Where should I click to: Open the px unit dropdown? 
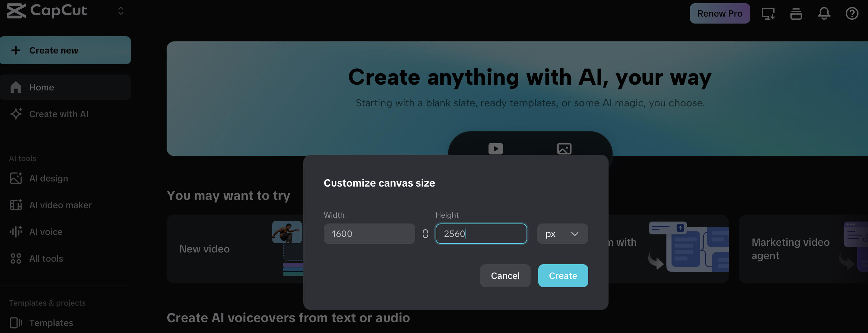[562, 233]
